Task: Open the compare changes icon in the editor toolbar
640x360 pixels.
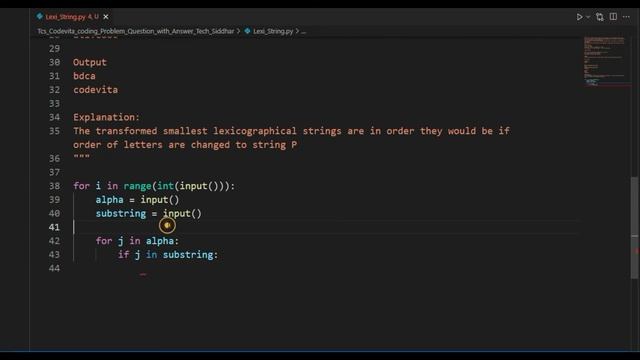Action: pyautogui.click(x=600, y=17)
